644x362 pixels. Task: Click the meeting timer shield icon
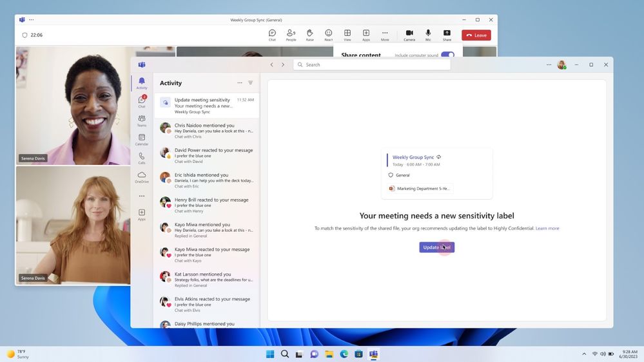24,35
